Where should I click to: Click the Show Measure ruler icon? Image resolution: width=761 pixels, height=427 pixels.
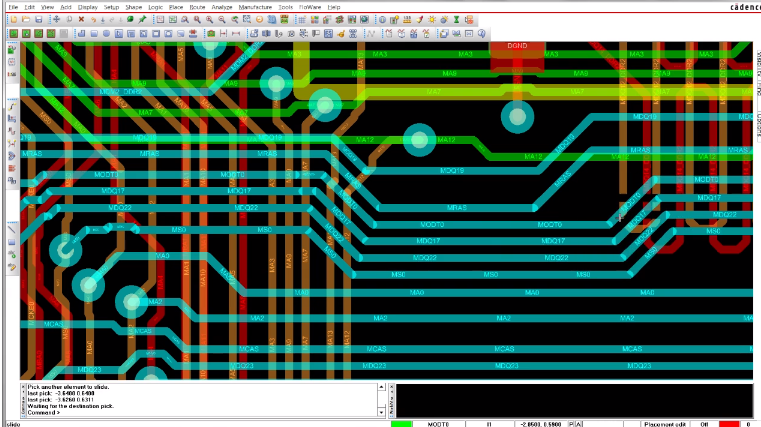[x=407, y=19]
